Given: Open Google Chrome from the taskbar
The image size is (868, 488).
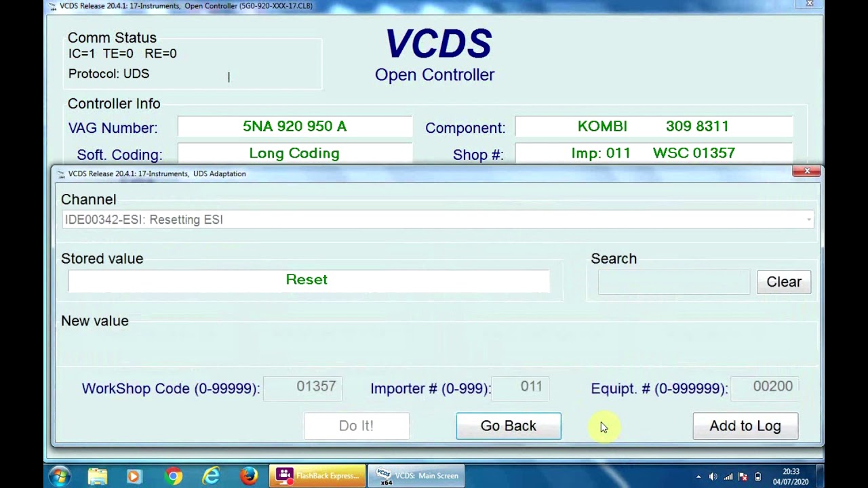Looking at the screenshot, I should click(173, 476).
